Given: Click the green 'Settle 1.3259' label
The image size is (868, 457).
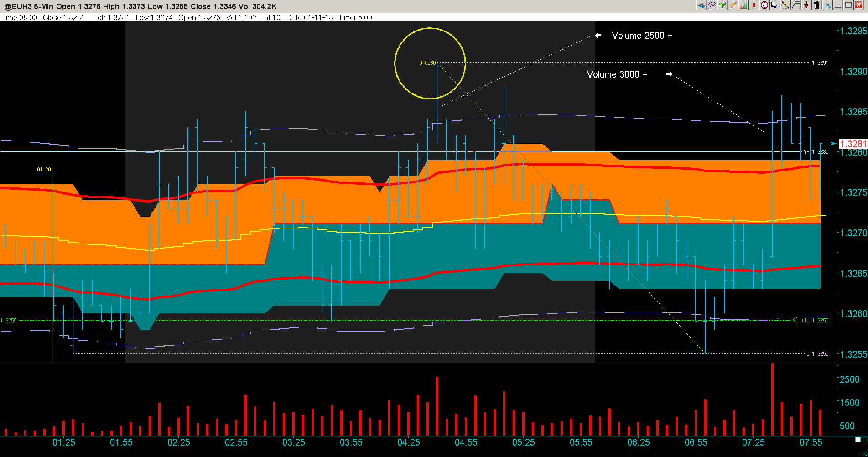Looking at the screenshot, I should [811, 321].
